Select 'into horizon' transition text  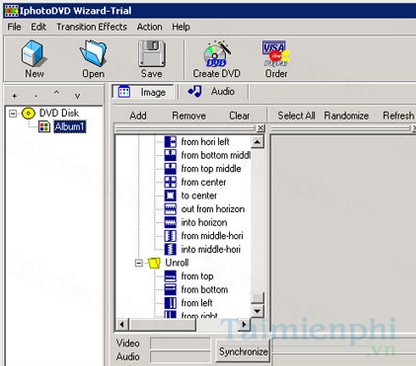click(204, 222)
